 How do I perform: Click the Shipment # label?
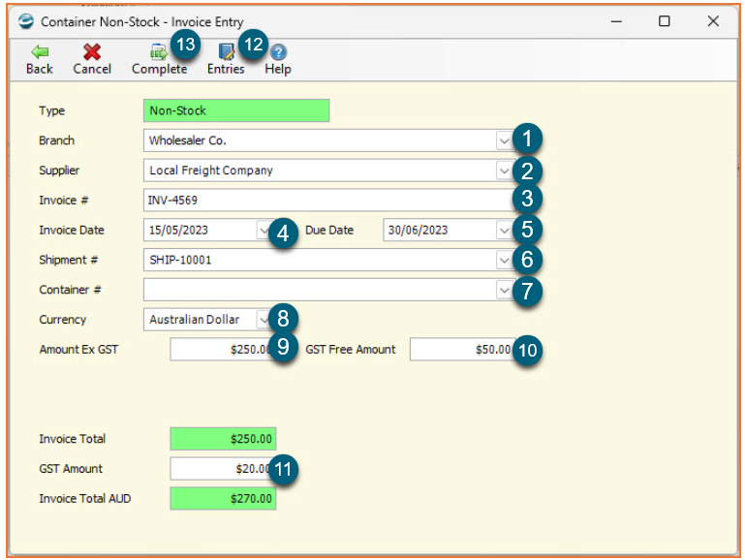pos(69,261)
